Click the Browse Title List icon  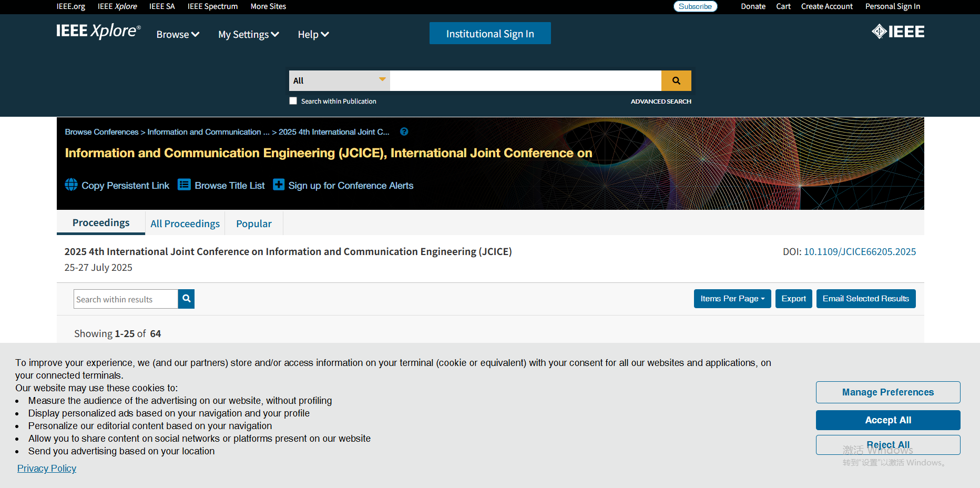[x=184, y=185]
